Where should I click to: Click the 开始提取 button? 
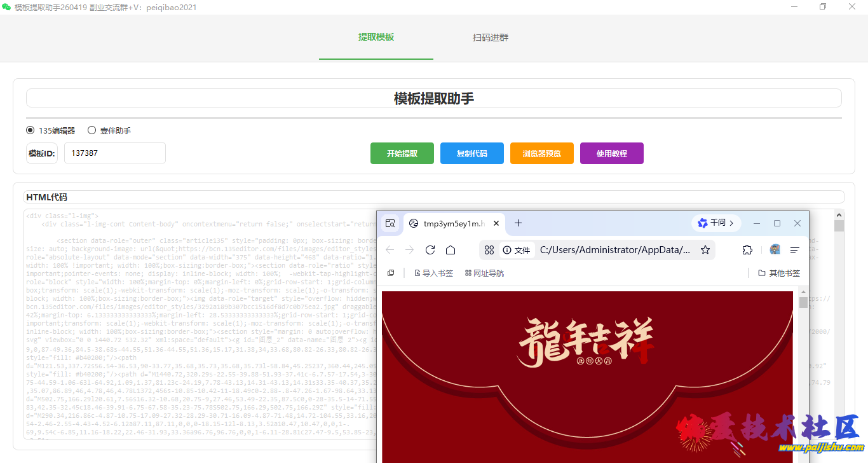click(x=402, y=153)
